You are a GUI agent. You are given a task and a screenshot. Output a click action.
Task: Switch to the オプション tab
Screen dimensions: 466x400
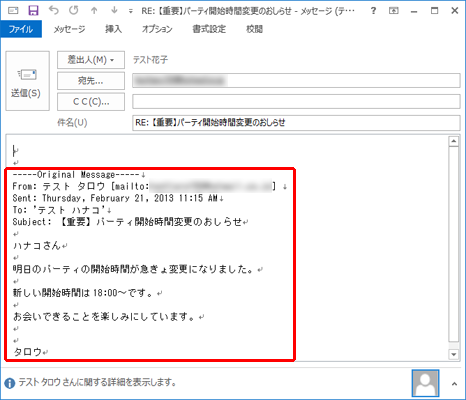(157, 29)
